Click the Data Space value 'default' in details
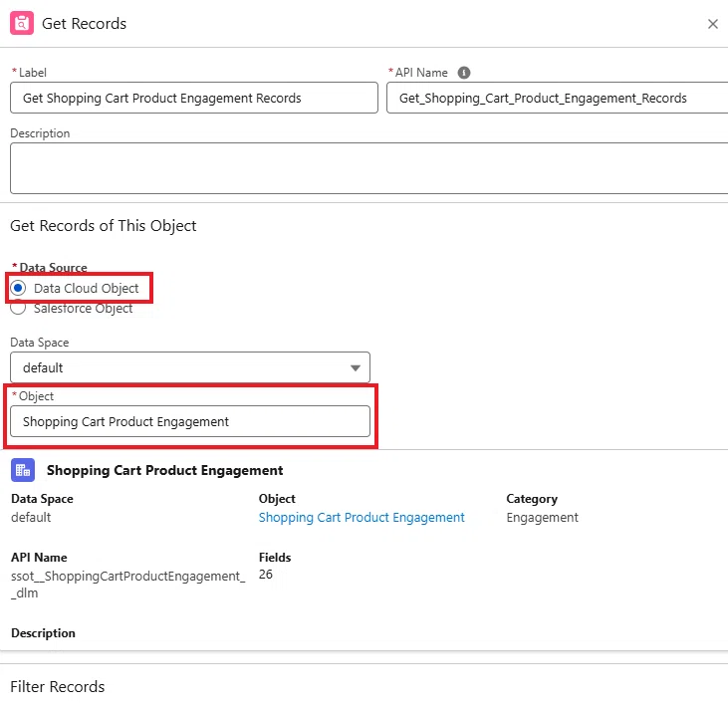Image resolution: width=728 pixels, height=709 pixels. 31,517
